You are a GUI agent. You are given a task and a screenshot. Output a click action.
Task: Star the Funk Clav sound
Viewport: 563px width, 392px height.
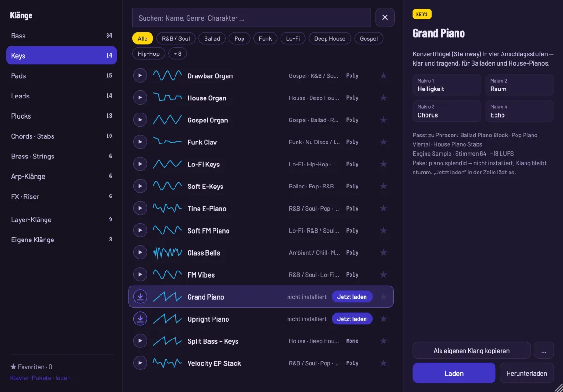pyautogui.click(x=383, y=142)
